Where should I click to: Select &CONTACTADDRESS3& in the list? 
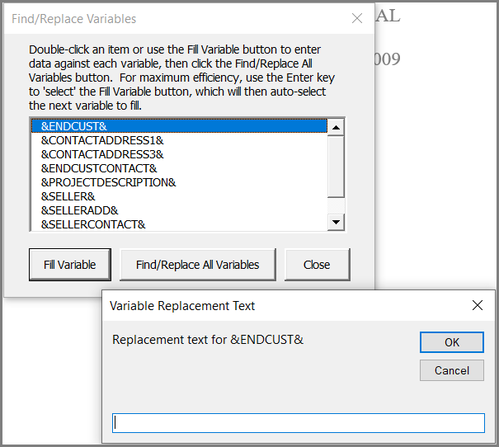pyautogui.click(x=179, y=154)
